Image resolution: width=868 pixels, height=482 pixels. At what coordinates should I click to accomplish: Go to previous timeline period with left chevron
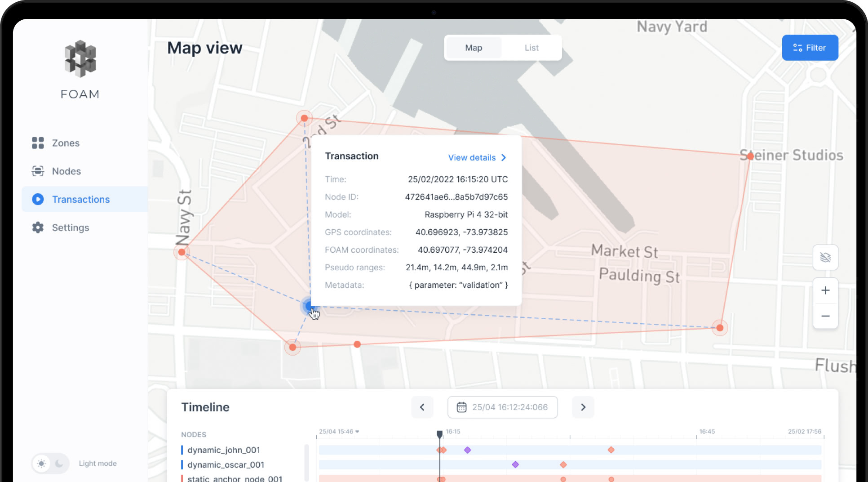point(422,407)
